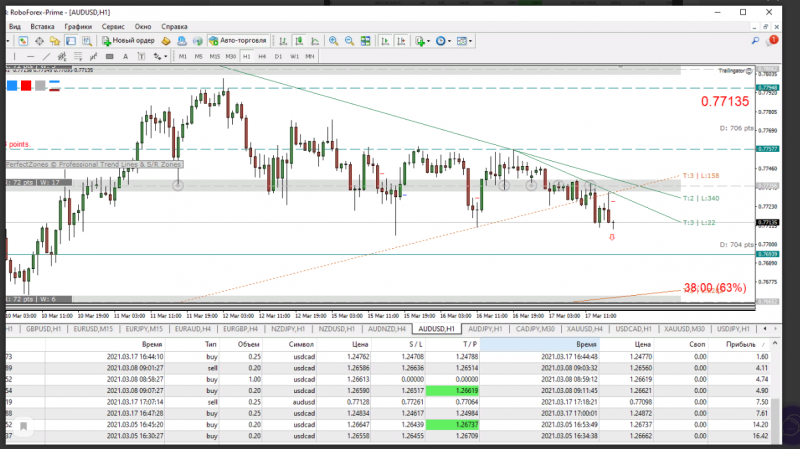Toggle the Авто-торговля button
Viewport: 800px width, 449px height.
coord(238,41)
